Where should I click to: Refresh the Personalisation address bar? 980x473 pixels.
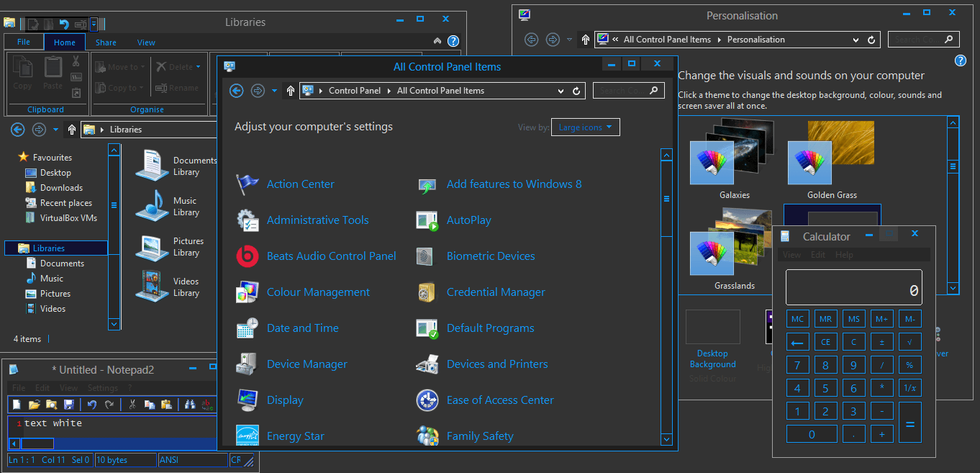(871, 40)
